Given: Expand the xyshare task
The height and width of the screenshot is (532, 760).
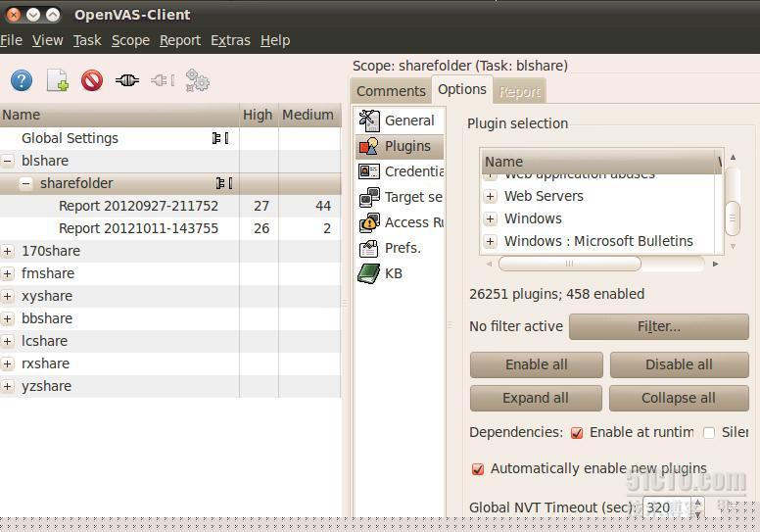Looking at the screenshot, I should pos(7,296).
